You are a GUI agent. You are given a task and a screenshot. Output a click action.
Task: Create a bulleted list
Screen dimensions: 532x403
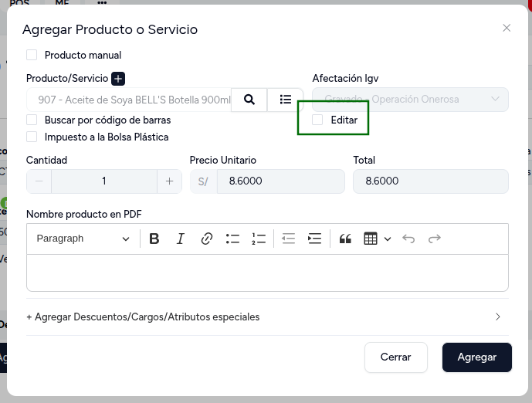[232, 239]
